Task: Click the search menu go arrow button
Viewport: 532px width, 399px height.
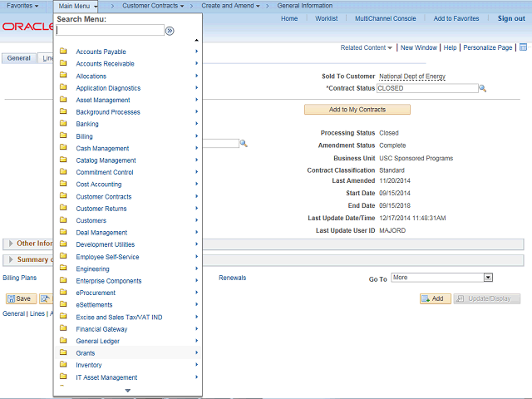Action: (x=170, y=30)
